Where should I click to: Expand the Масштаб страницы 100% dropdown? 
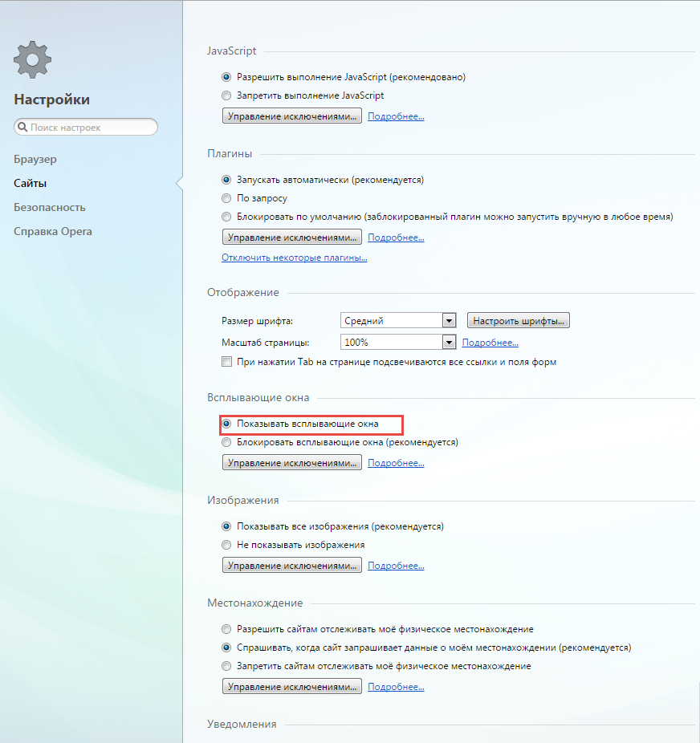pos(398,342)
